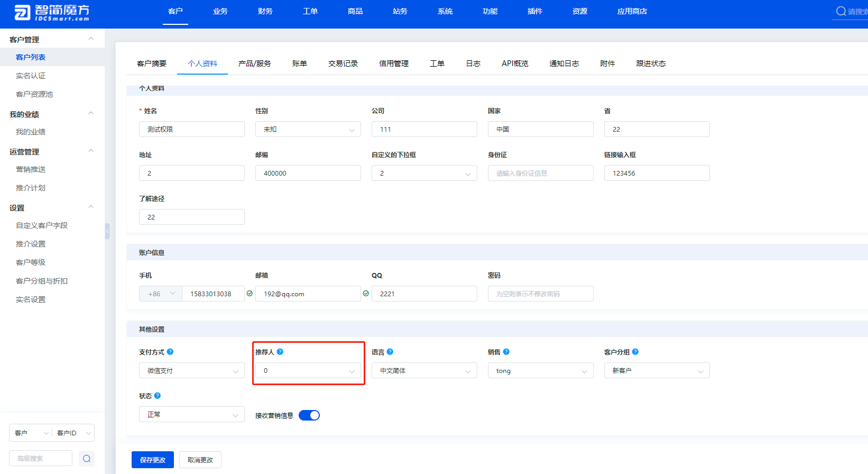Image resolution: width=868 pixels, height=474 pixels.
Task: Click the 保存更改 button
Action: 153,460
